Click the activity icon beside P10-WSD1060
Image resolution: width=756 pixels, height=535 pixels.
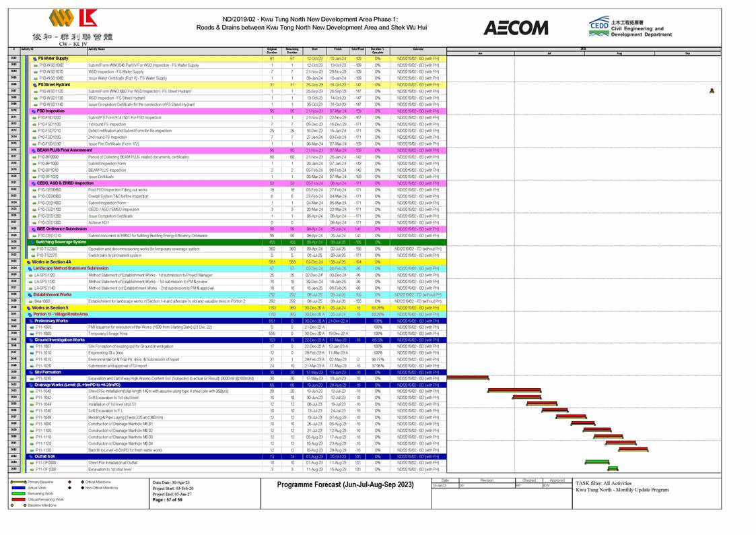[x=36, y=65]
